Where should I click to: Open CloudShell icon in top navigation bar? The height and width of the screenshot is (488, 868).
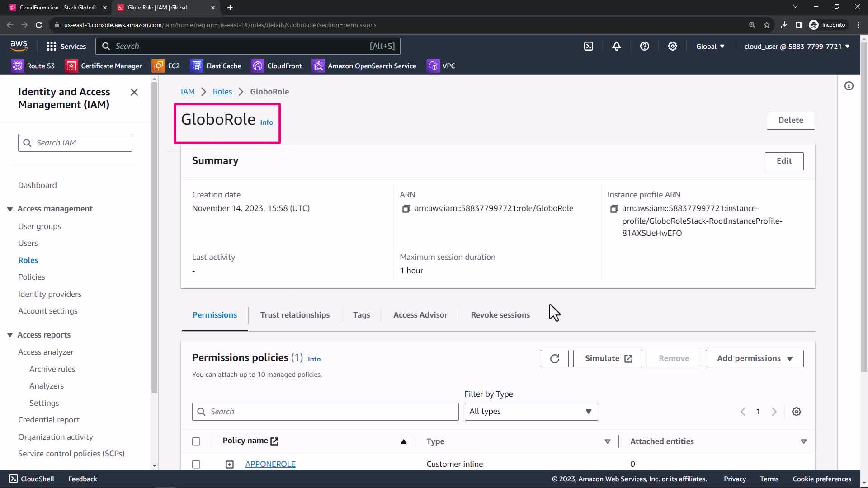click(588, 46)
